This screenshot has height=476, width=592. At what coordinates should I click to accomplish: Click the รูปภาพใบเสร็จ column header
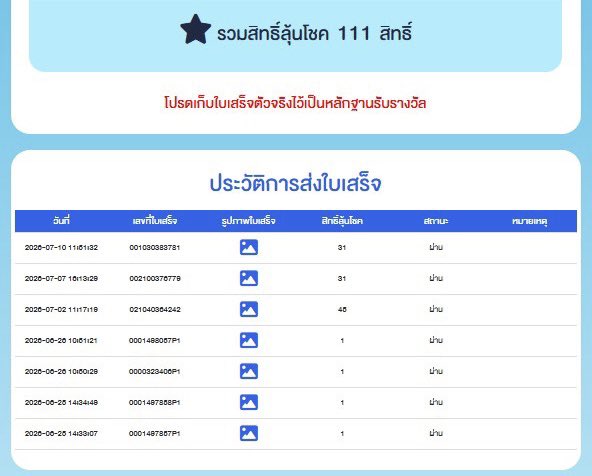tap(248, 220)
